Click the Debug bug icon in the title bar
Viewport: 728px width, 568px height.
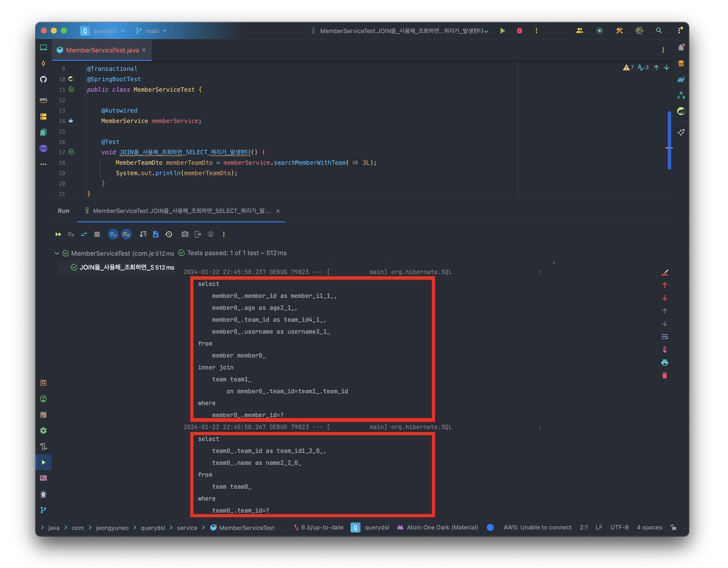coord(519,31)
